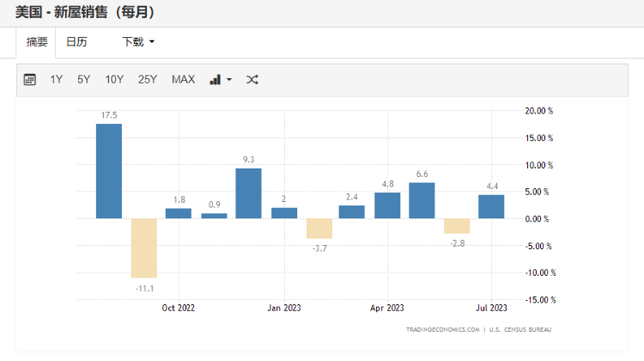Click the compare series shuffle icon
Image resolution: width=644 pixels, height=361 pixels.
pyautogui.click(x=252, y=80)
